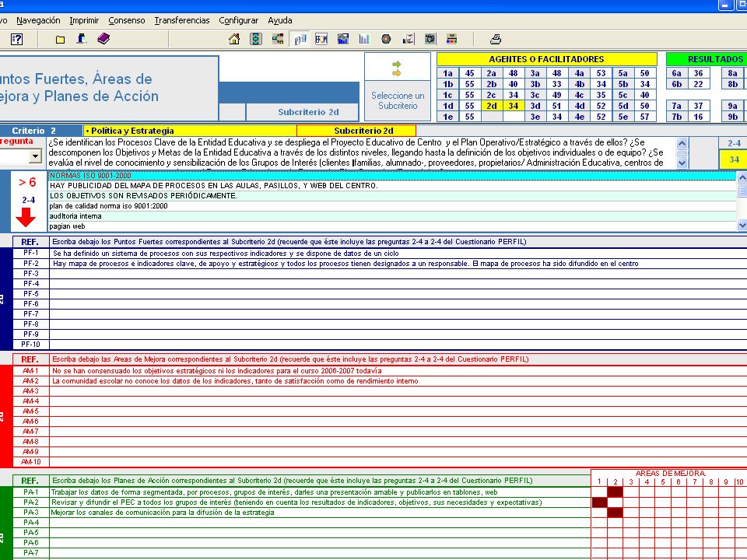Screen dimensions: 747x560
Task: Select subcriterion 3c cell
Action: [535, 95]
